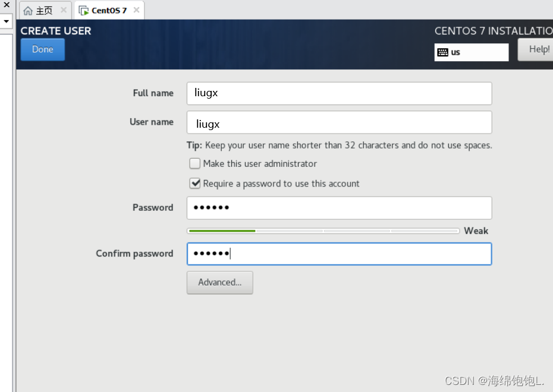Image resolution: width=553 pixels, height=392 pixels.
Task: Click the blue Done button
Action: pos(43,49)
